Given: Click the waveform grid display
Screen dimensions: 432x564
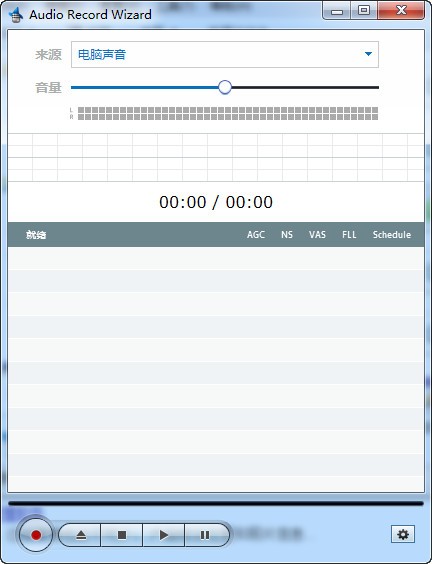Looking at the screenshot, I should (x=216, y=158).
